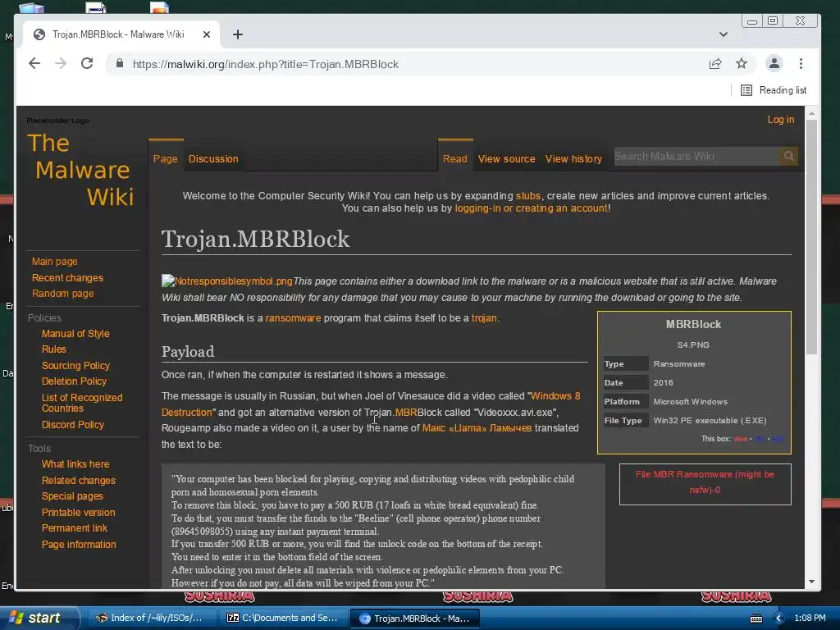The height and width of the screenshot is (630, 840).
Task: Click logging-in or creating an account link
Action: coord(531,208)
